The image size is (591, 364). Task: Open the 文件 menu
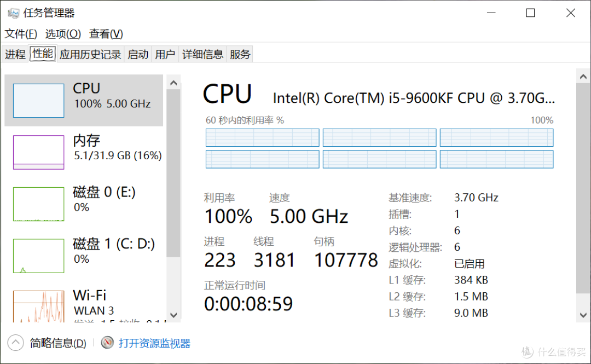click(x=21, y=33)
